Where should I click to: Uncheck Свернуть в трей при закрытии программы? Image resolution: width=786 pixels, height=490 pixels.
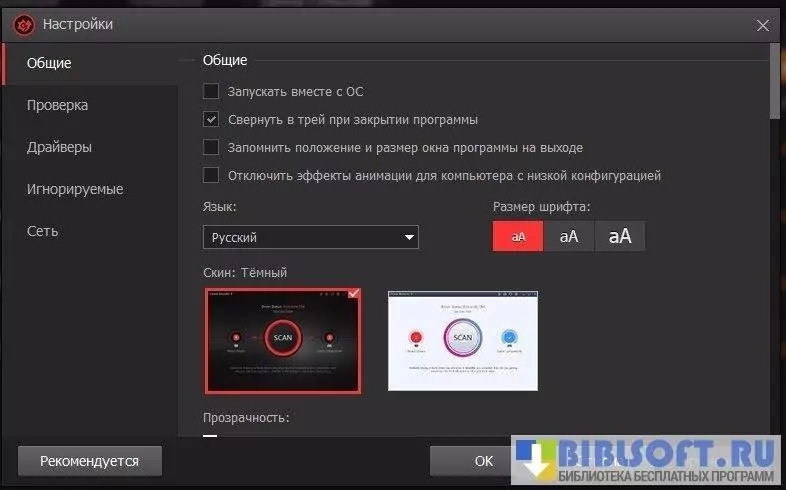(211, 119)
